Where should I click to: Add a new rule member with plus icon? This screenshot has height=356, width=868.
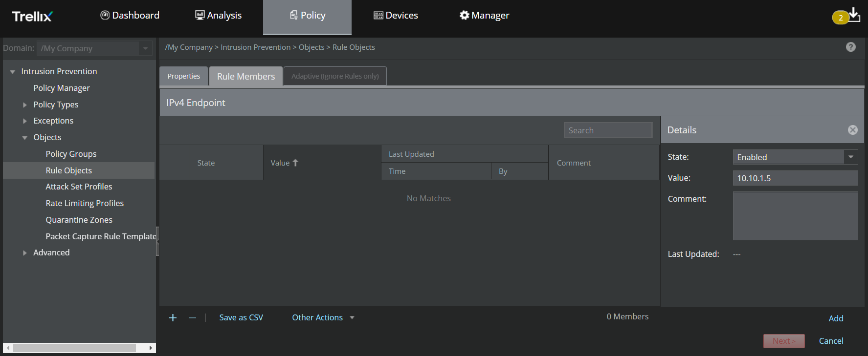pyautogui.click(x=173, y=318)
